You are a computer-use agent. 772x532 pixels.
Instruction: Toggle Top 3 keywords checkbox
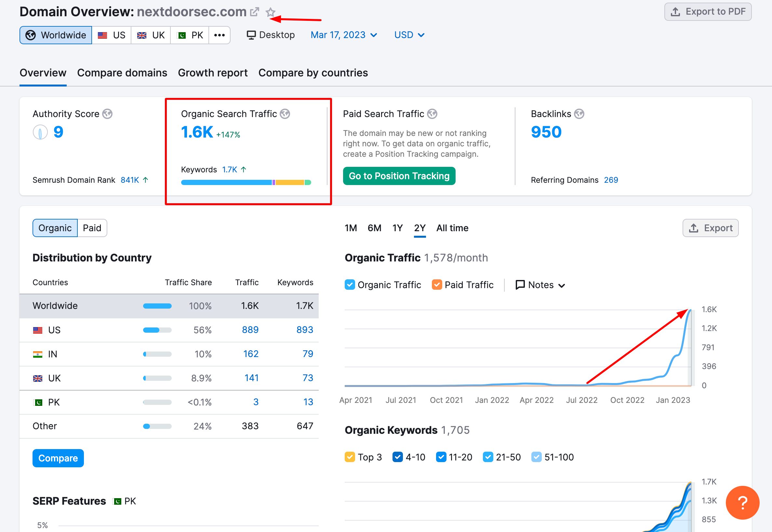point(350,457)
